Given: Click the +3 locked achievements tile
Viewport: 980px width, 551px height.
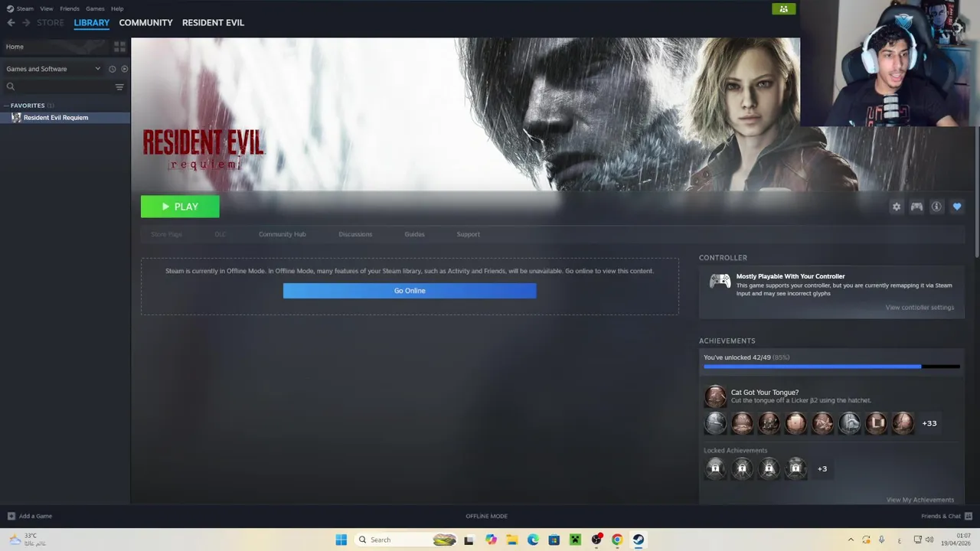Looking at the screenshot, I should (x=822, y=468).
